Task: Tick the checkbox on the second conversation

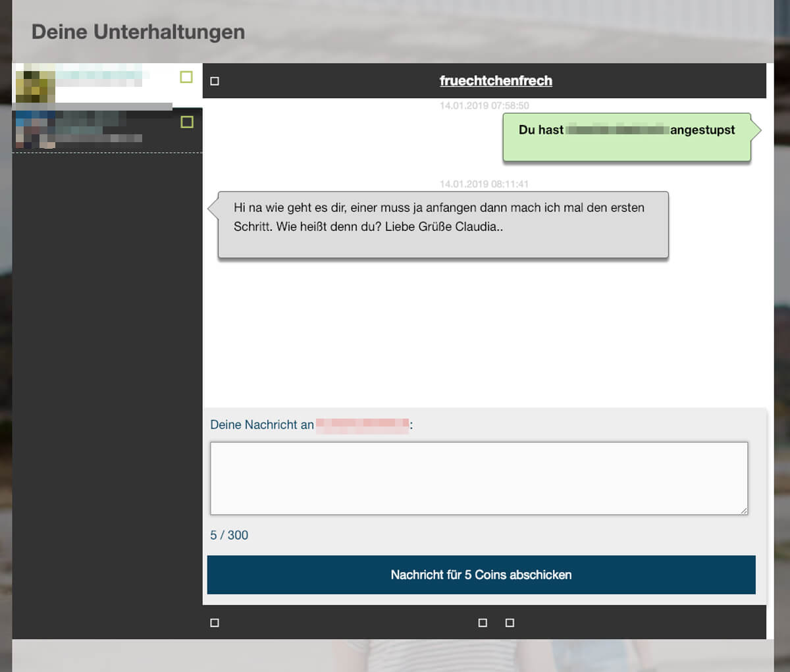Action: pos(187,122)
